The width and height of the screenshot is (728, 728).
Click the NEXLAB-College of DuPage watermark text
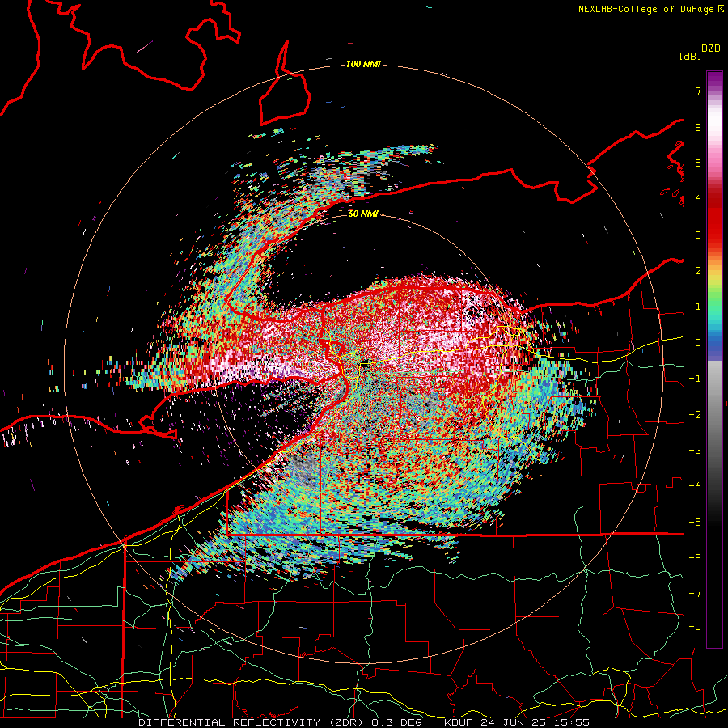pyautogui.click(x=646, y=9)
